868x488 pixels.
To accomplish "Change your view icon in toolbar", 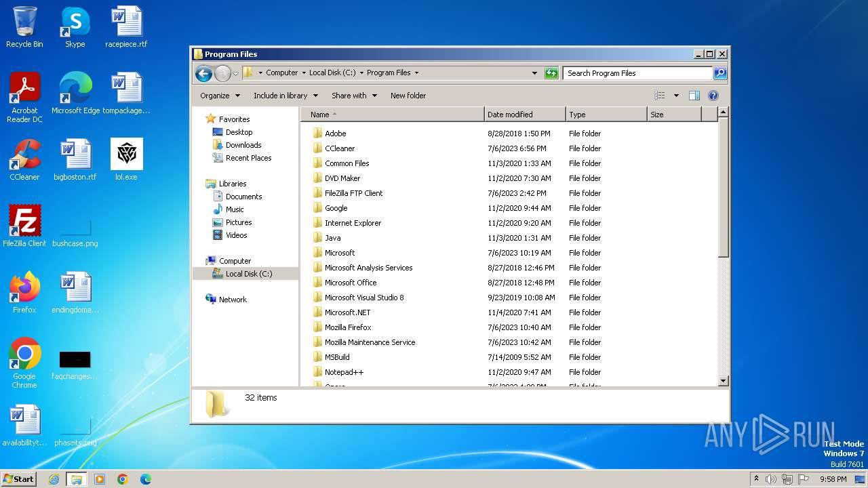I will click(x=659, y=96).
